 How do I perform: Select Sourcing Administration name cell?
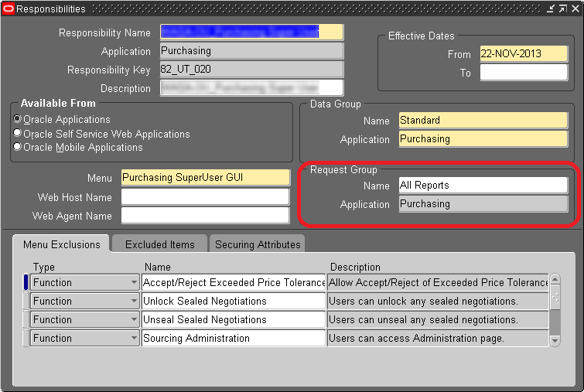pyautogui.click(x=234, y=339)
